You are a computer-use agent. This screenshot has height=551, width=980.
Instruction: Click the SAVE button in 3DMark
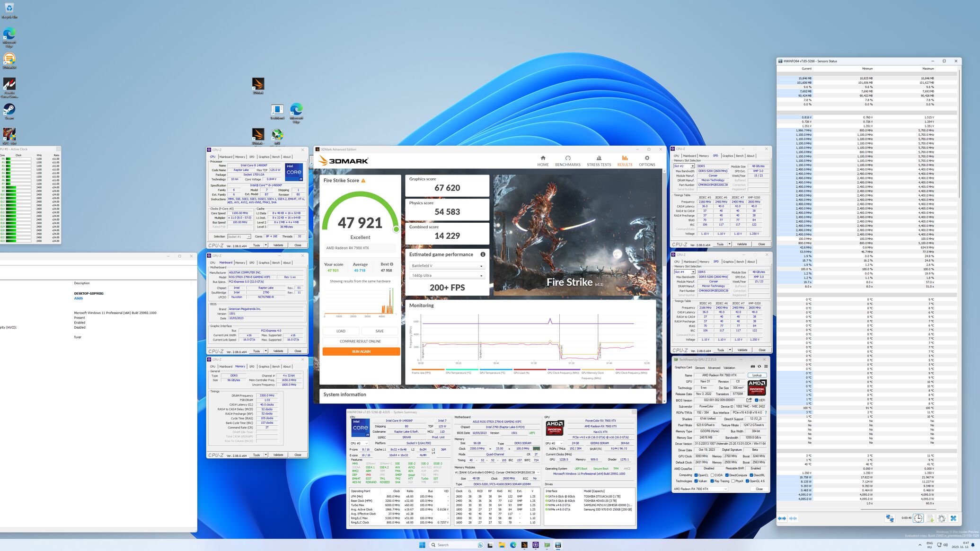pos(380,331)
